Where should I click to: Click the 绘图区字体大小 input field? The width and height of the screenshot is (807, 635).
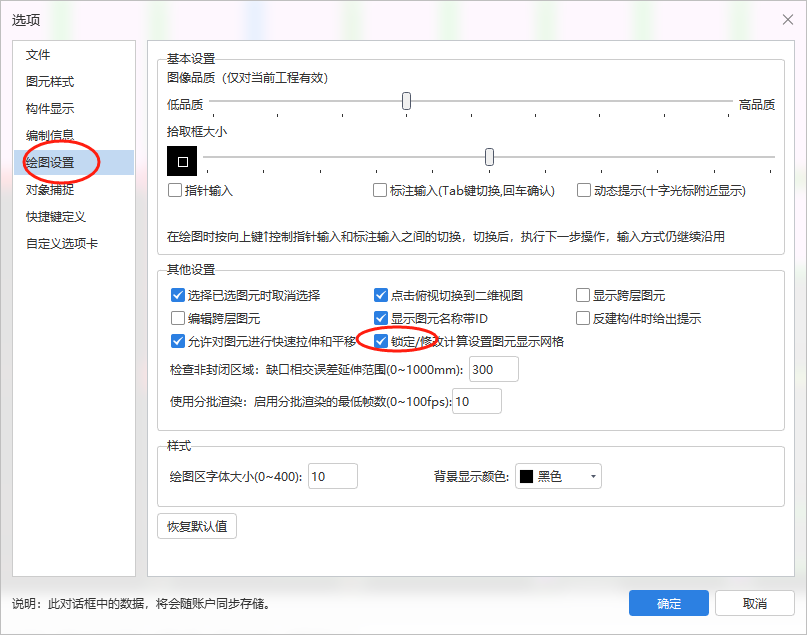point(332,477)
